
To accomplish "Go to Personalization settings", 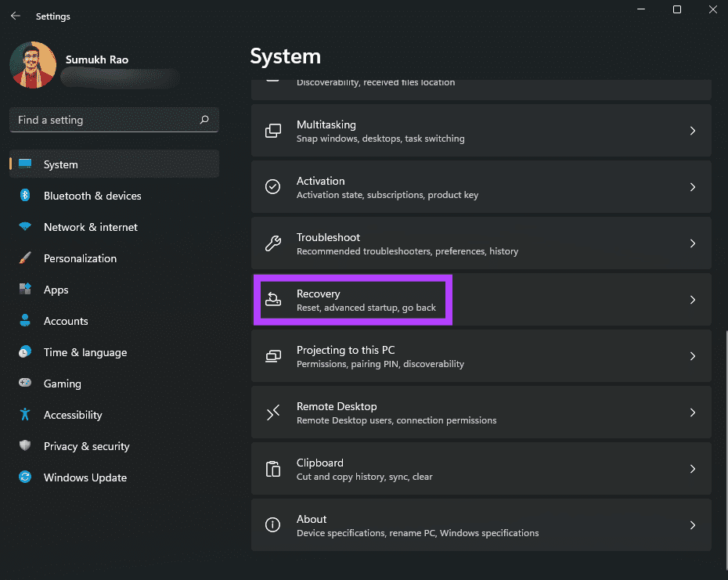I will click(x=114, y=258).
